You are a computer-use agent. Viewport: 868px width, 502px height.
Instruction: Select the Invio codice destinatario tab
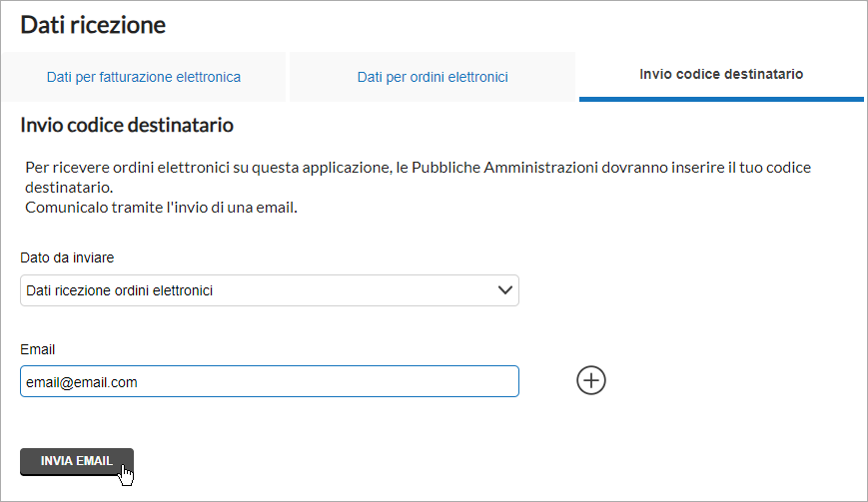tap(721, 75)
